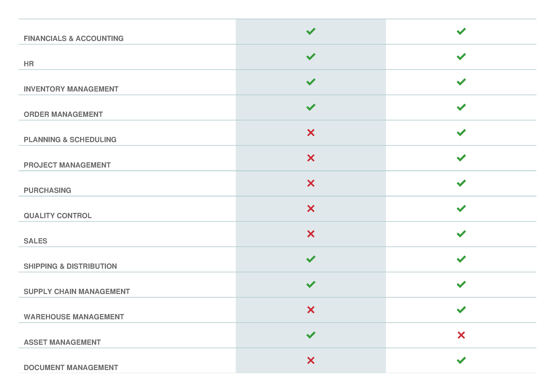This screenshot has width=555, height=392.
Task: Click the shaded-column checkmark for Order Management
Action: 311,107
